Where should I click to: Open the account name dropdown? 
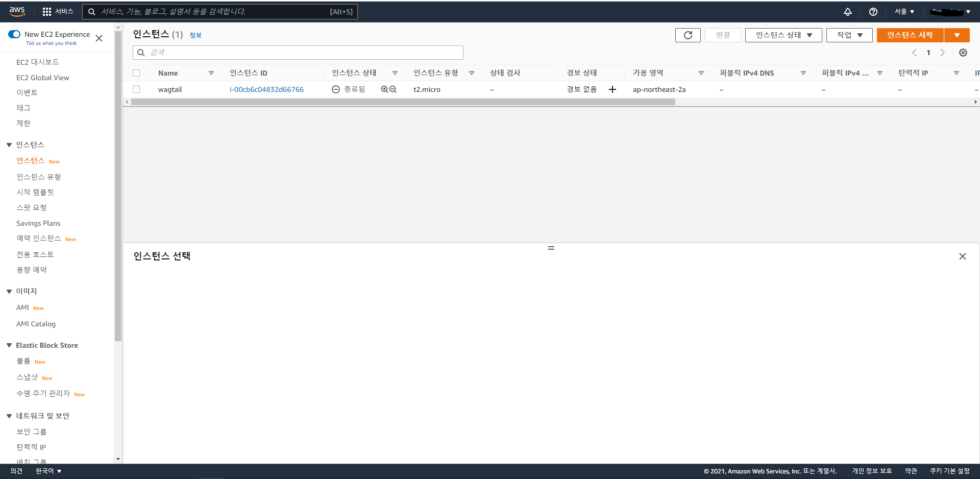(x=950, y=12)
